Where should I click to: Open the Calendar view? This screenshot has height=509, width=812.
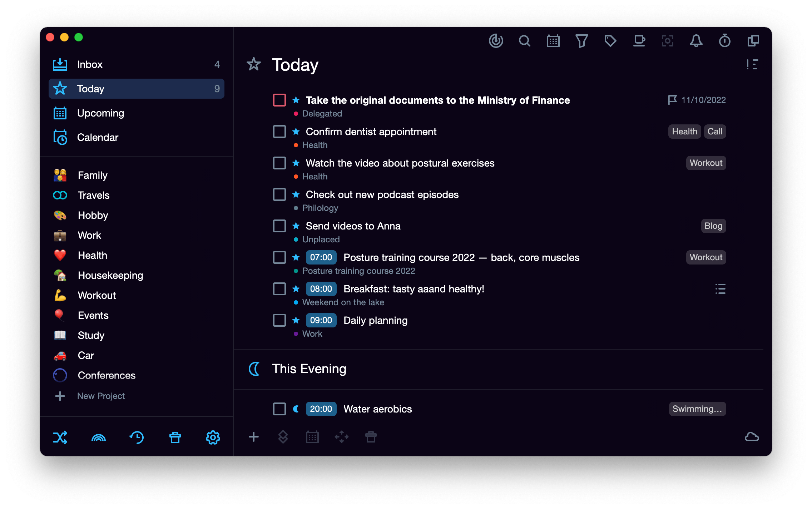pyautogui.click(x=137, y=137)
